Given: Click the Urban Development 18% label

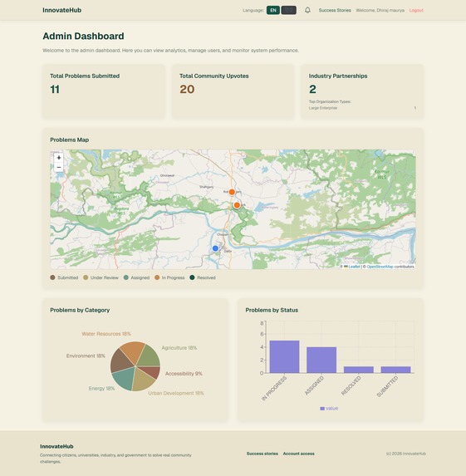Looking at the screenshot, I should tap(176, 393).
